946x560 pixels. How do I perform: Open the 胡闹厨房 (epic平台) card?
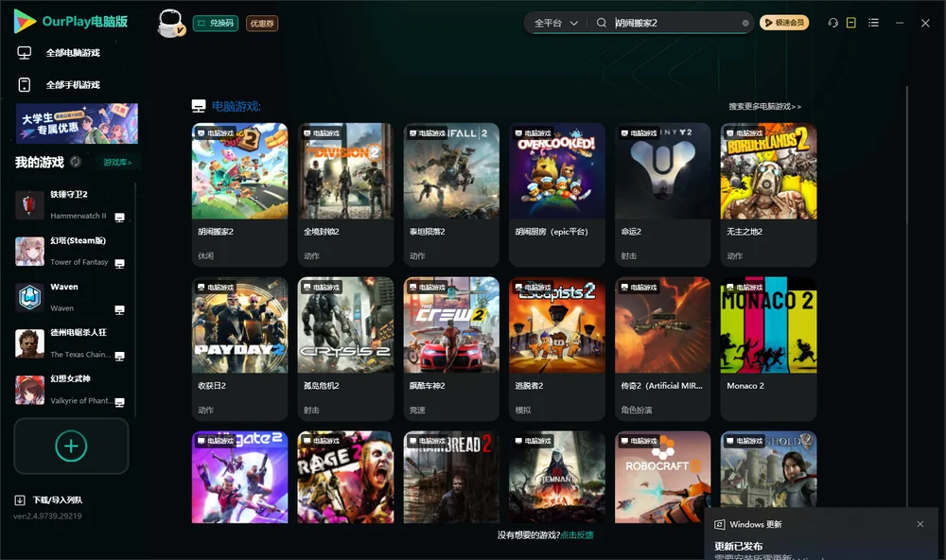click(557, 194)
